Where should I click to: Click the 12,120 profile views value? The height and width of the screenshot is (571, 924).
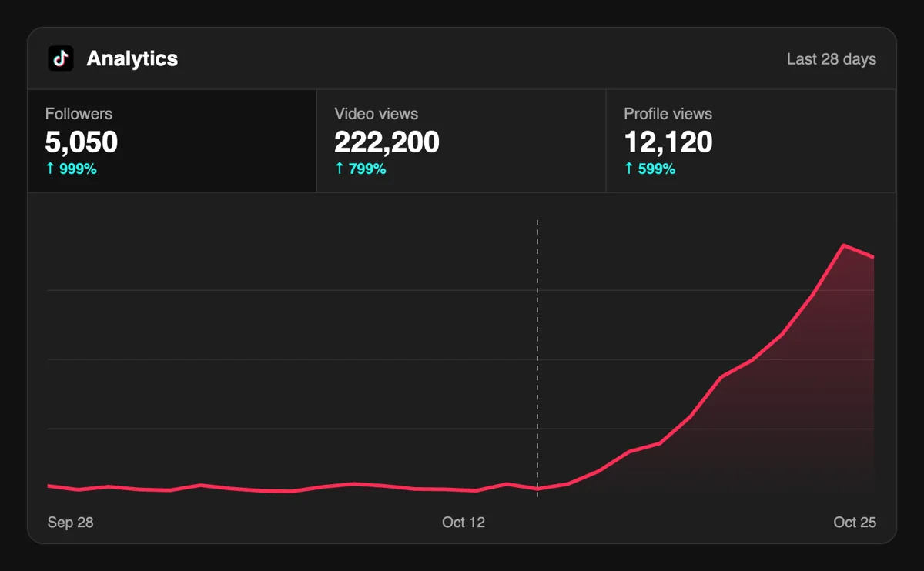pos(668,142)
